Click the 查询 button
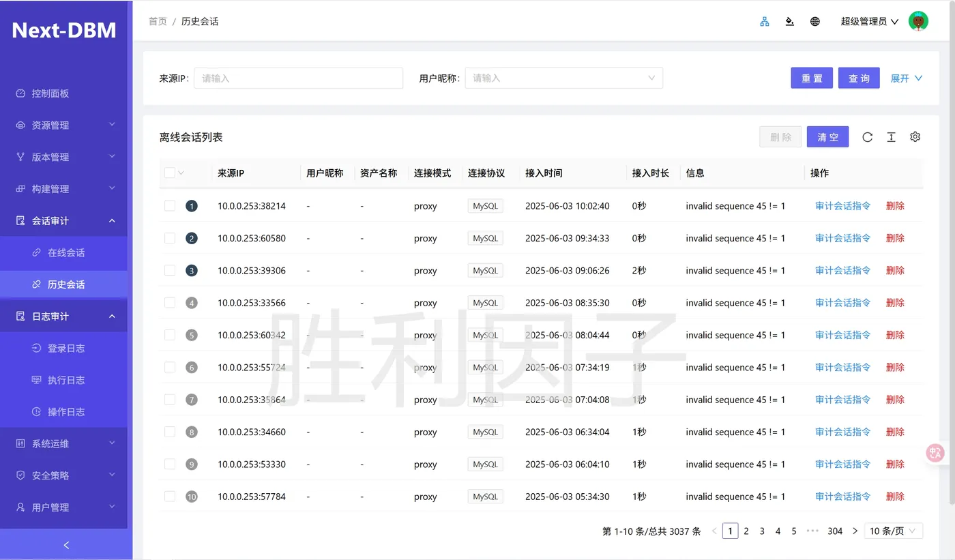 tap(859, 78)
